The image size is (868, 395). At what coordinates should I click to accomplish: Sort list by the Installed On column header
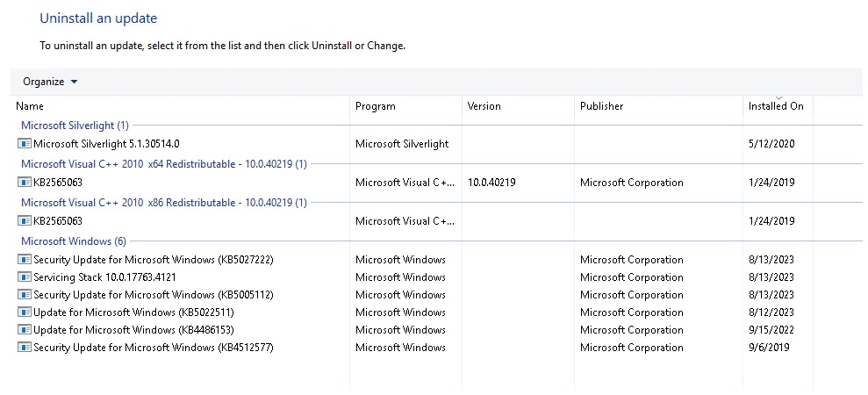778,106
